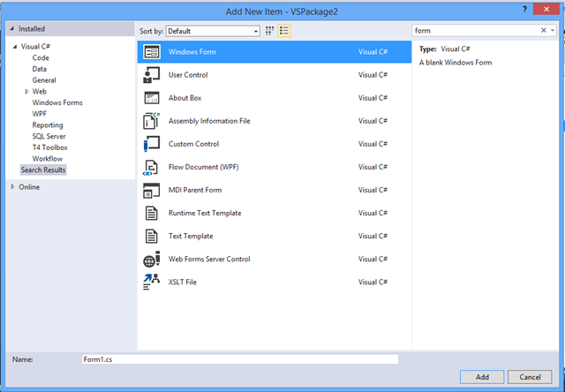
Task: Select the Windows Form template icon
Action: 152,52
